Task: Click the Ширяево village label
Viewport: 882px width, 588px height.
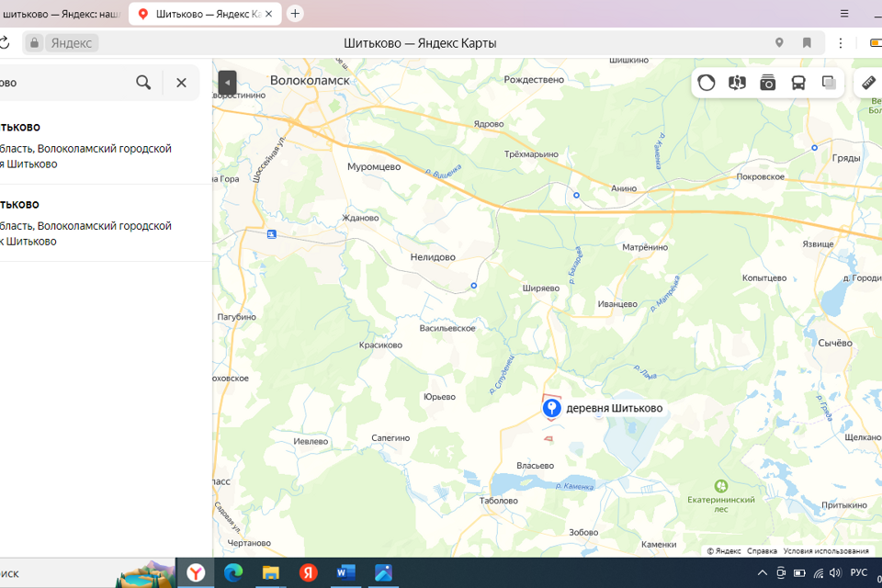Action: (541, 288)
